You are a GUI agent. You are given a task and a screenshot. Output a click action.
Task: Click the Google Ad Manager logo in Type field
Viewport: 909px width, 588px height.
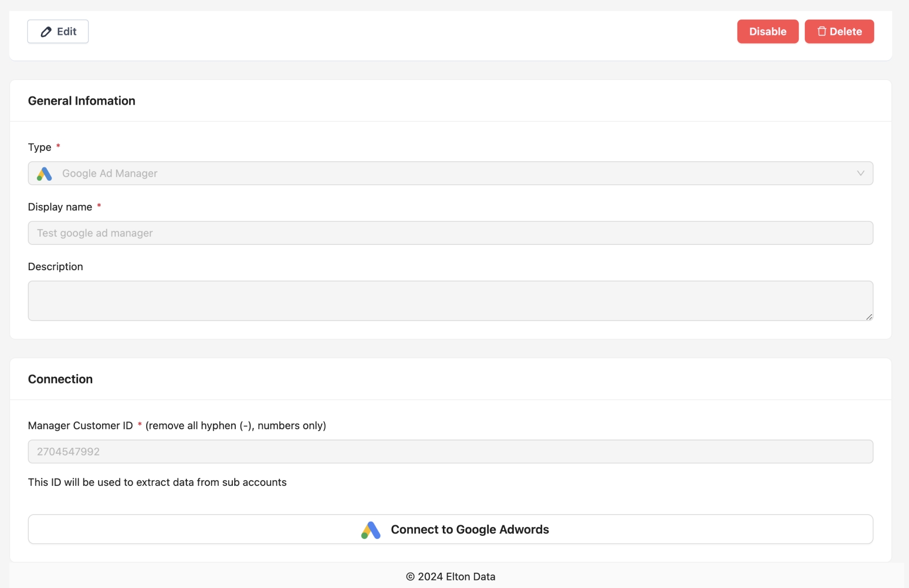(x=44, y=173)
